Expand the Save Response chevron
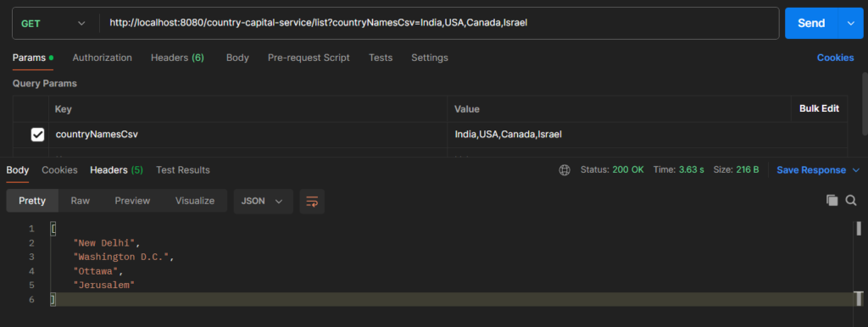868x327 pixels. [856, 170]
